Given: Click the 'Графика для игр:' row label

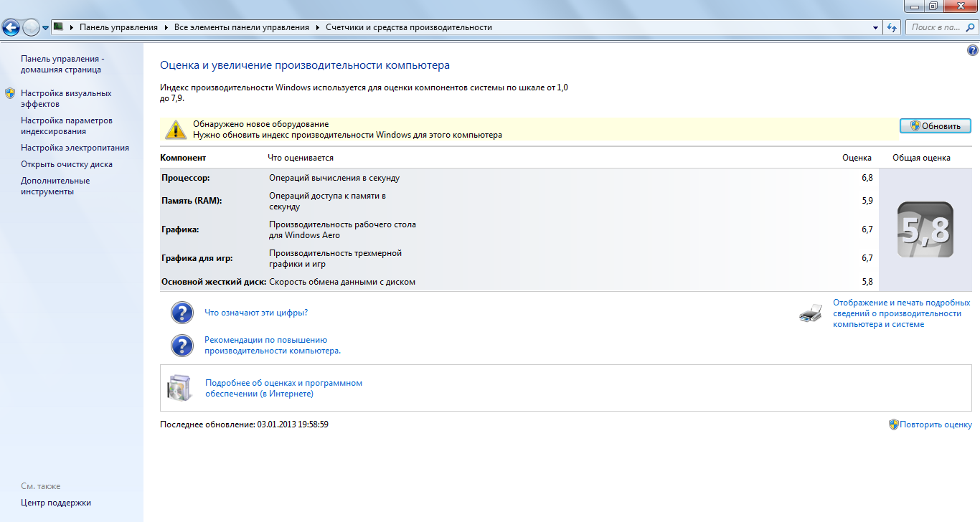Looking at the screenshot, I should [x=197, y=258].
